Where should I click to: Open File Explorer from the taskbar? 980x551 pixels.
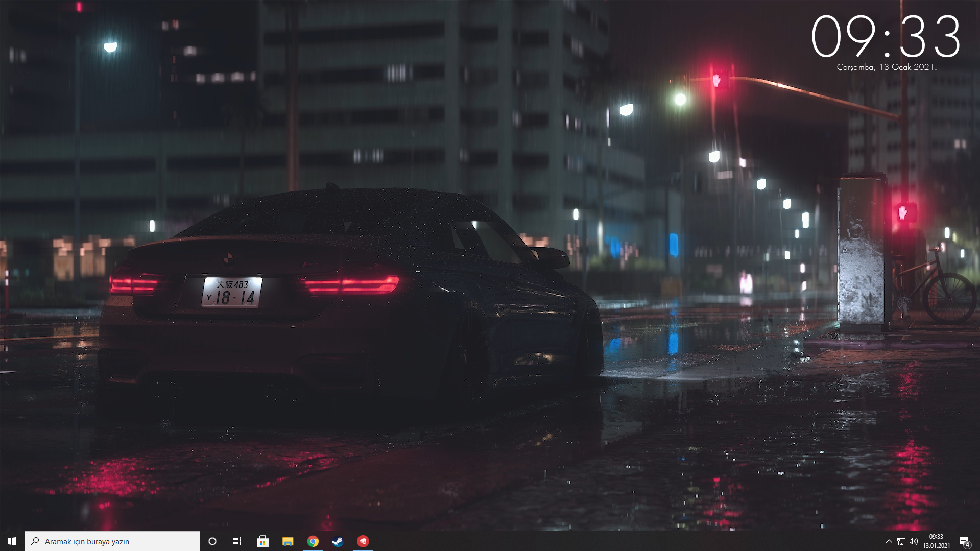(289, 541)
